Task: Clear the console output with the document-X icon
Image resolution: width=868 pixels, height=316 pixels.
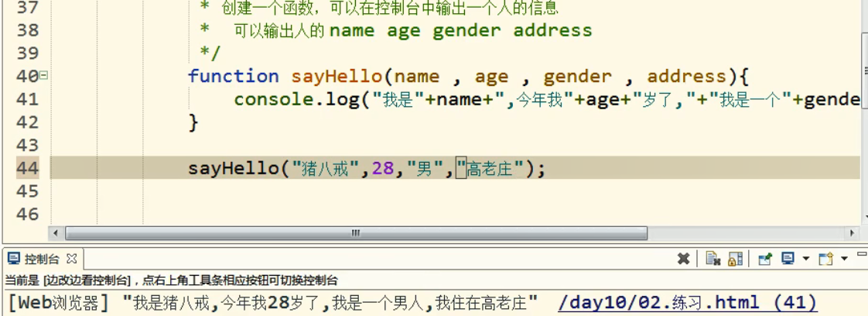Action: click(x=713, y=259)
